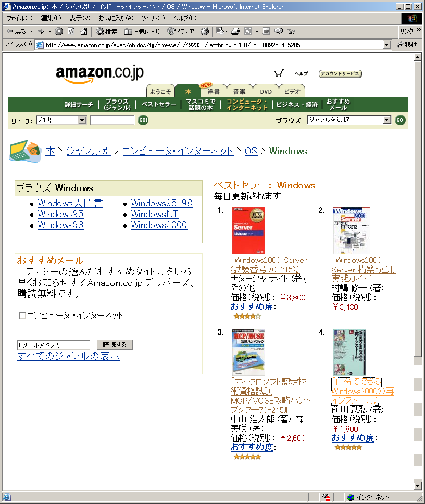Click the amazon.co.jp logo

[99, 74]
